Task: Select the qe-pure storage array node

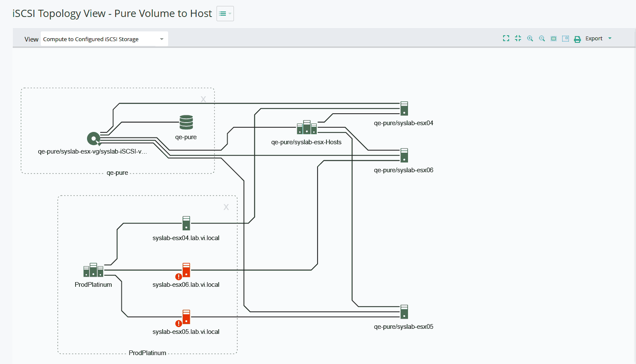Action: pos(186,122)
